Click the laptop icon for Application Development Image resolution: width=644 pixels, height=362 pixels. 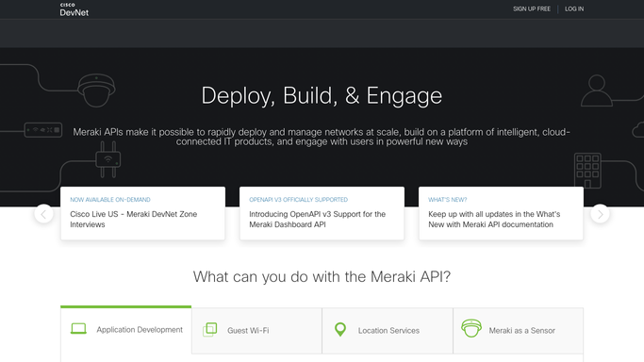pos(78,329)
